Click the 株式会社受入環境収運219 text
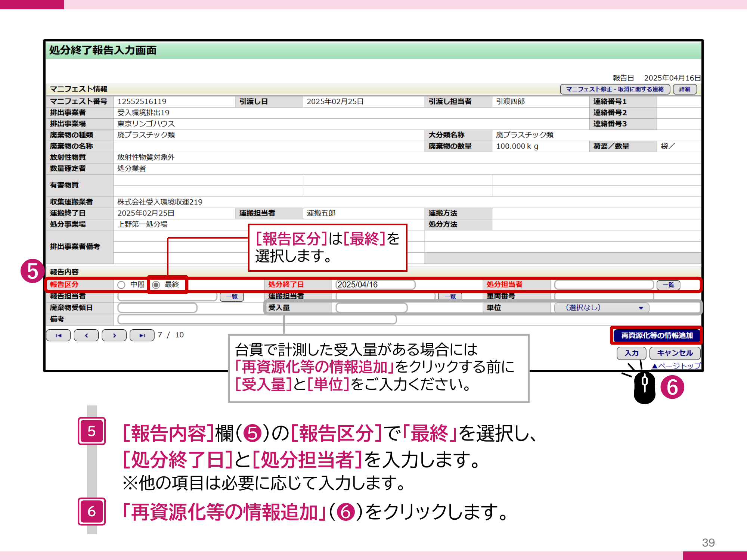The height and width of the screenshot is (560, 747). tap(160, 202)
